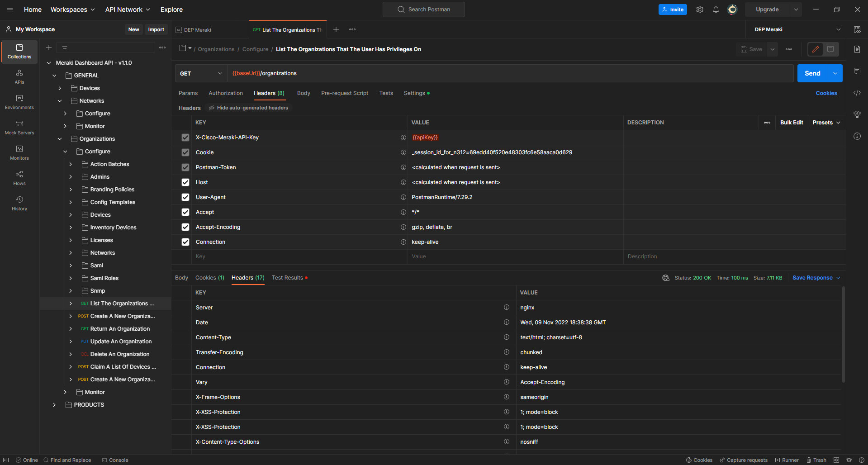
Task: Switch to edit mode pencil icon
Action: tap(816, 49)
